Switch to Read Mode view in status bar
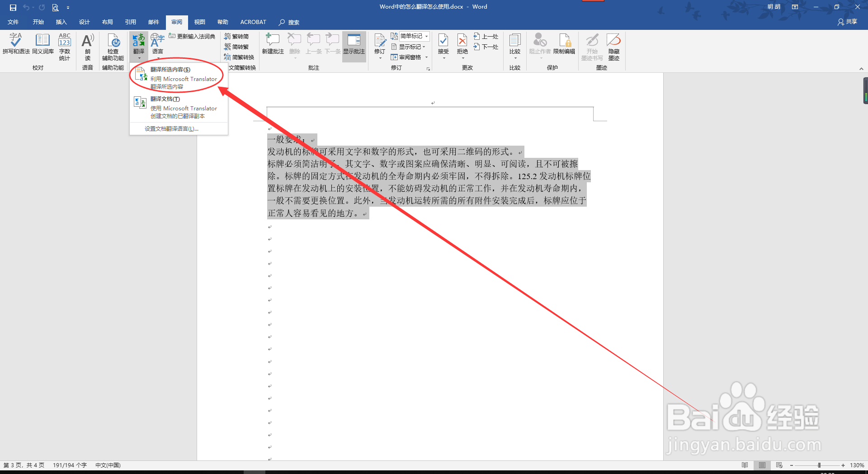The image size is (868, 474). click(745, 465)
